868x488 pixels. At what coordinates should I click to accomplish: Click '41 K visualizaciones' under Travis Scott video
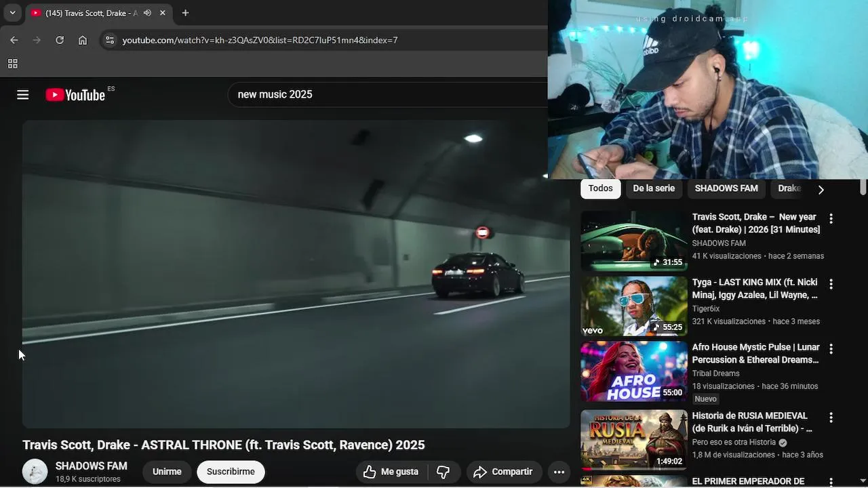(727, 256)
